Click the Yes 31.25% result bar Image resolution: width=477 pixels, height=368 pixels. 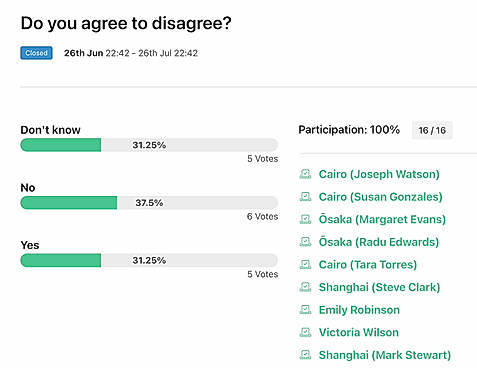[x=149, y=260]
